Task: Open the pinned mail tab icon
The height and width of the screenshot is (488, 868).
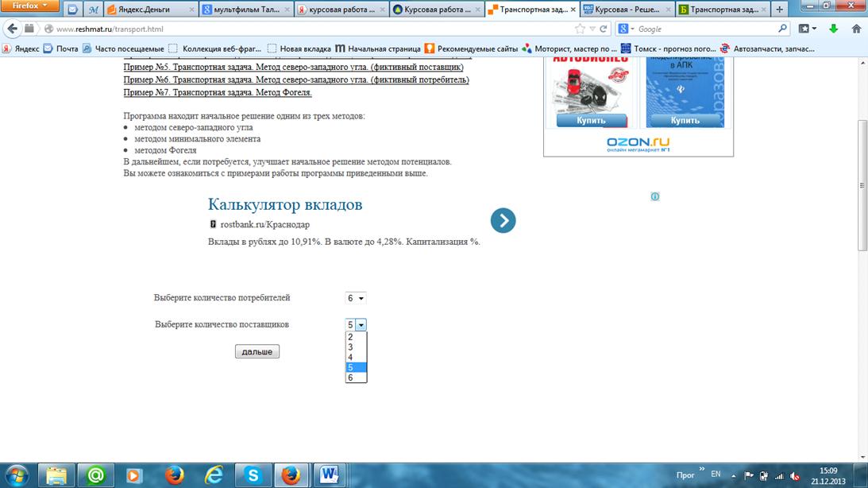Action: [72, 10]
